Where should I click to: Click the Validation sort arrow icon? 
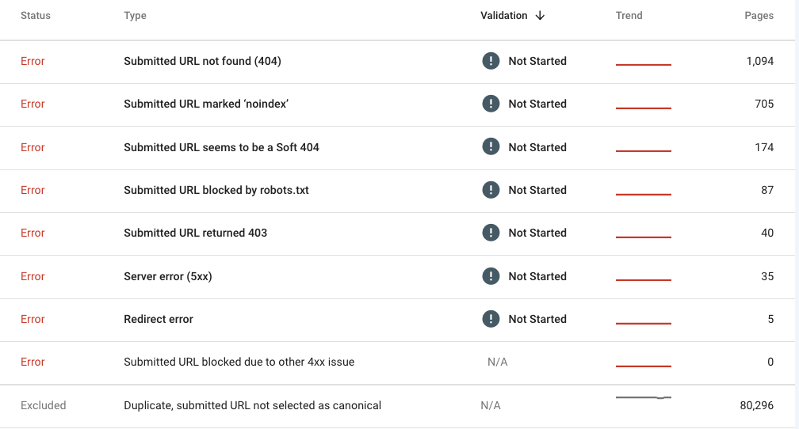540,16
